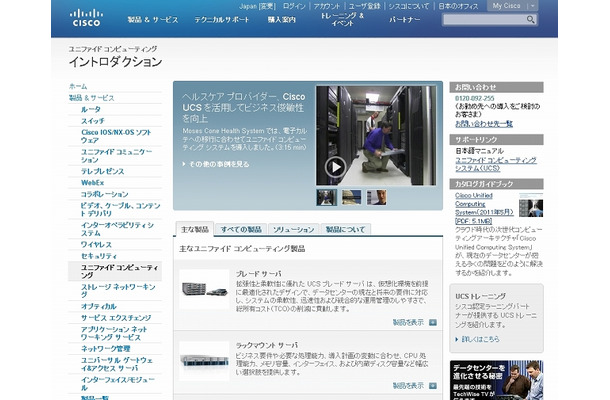
Task: Open トレーニング & イベント top menu
Action: pyautogui.click(x=342, y=19)
